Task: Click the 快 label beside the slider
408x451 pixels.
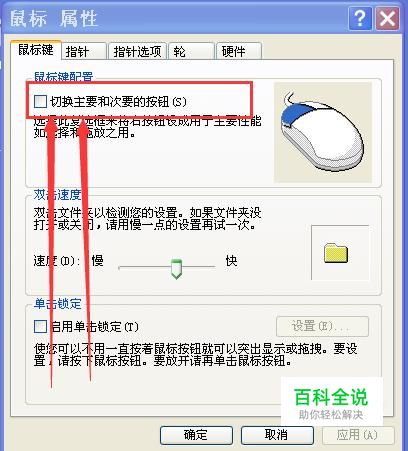Action: pyautogui.click(x=231, y=260)
